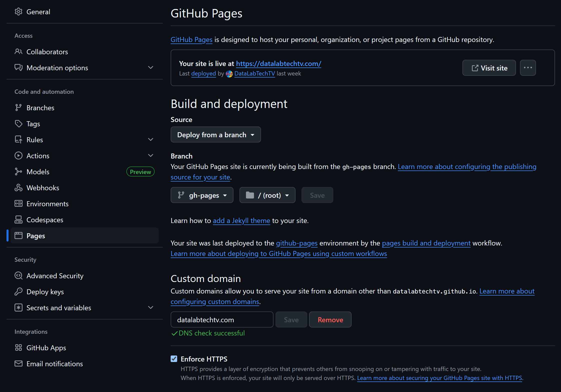Click Learn more about configuring publishing source link

(x=467, y=167)
